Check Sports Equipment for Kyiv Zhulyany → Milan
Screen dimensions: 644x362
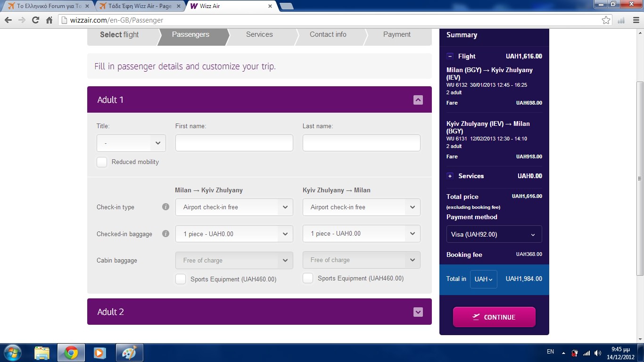click(x=308, y=278)
